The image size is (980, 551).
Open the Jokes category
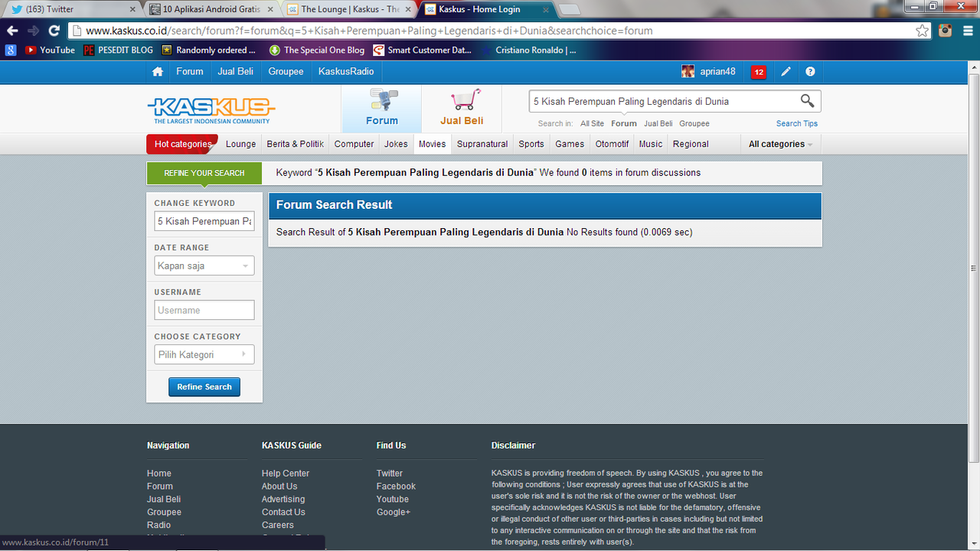396,144
